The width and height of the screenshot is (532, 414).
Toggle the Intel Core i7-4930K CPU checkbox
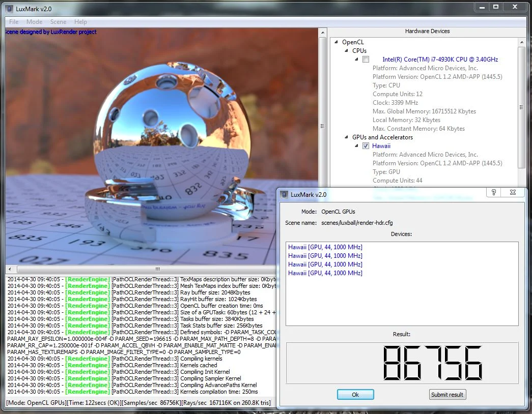coord(366,60)
